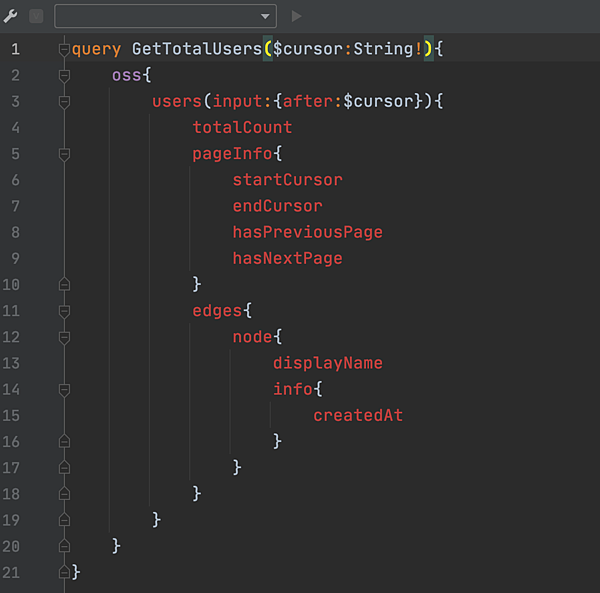Click the 'after' argument key
Viewport: 600px width, 593px height.
tap(308, 101)
